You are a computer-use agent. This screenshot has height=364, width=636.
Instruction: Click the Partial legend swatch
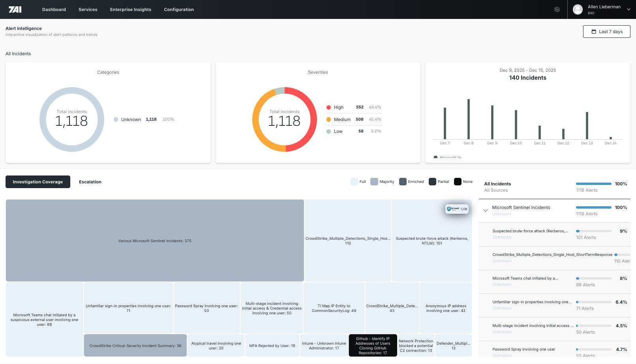[x=432, y=181]
